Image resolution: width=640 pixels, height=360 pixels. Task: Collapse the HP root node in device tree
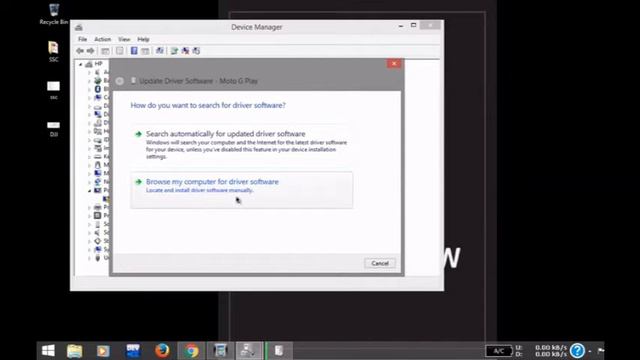point(81,64)
